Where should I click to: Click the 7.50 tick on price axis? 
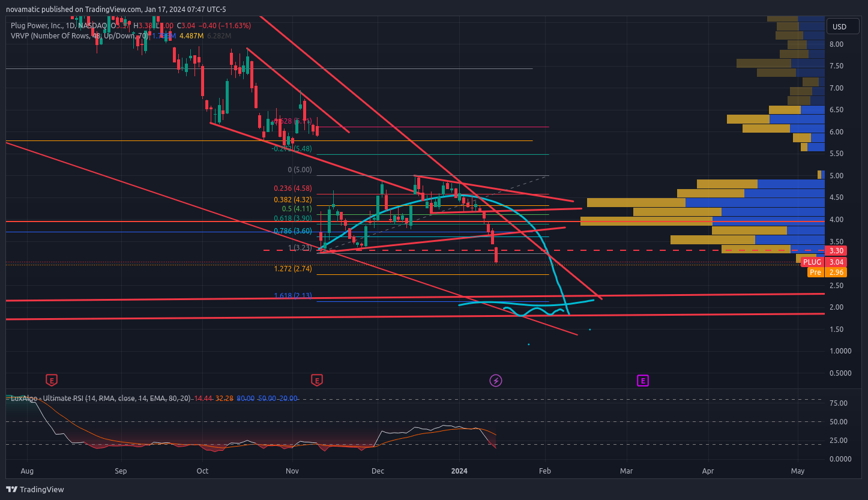[836, 66]
